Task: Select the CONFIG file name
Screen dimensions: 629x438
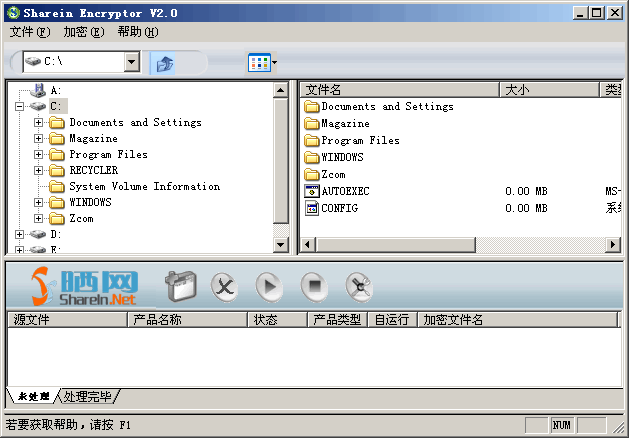Action: (x=340, y=208)
